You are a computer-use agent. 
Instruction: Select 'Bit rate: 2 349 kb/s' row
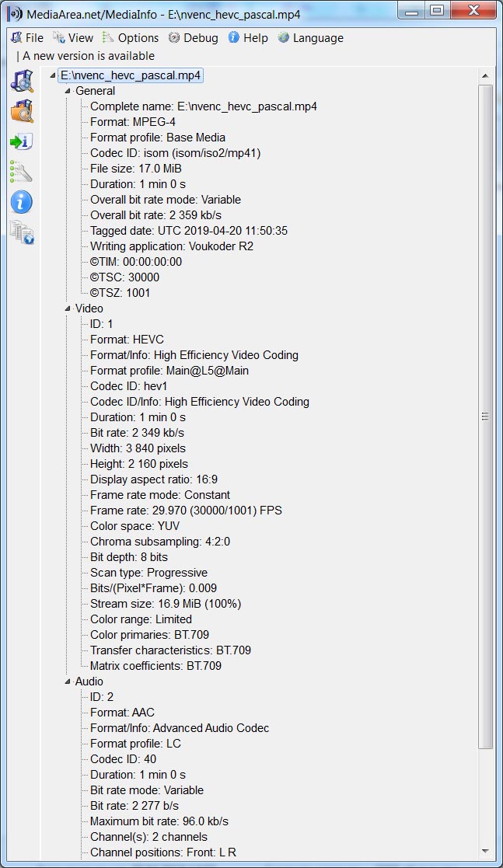(137, 432)
